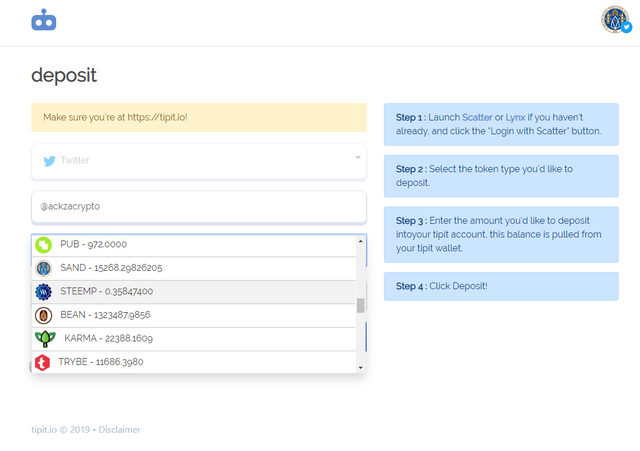This screenshot has height=451, width=640.
Task: Open the Twitter platform dropdown
Action: 199,161
